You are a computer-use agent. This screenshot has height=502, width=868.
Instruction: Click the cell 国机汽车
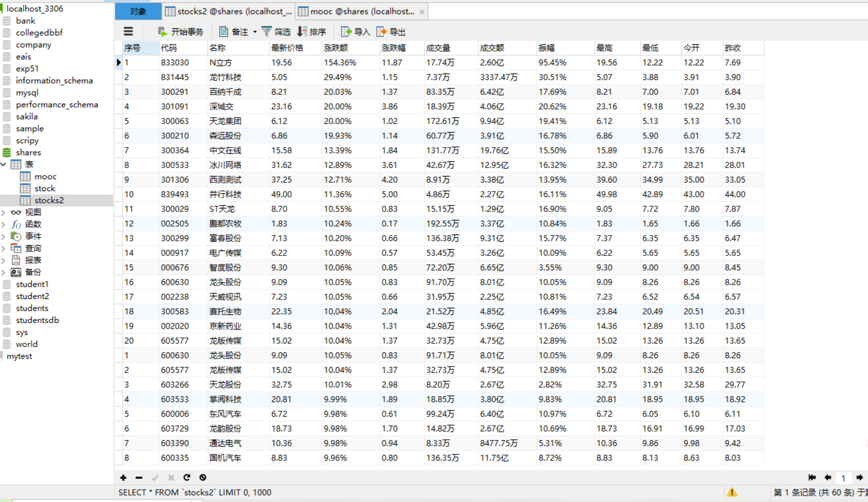tap(239, 458)
